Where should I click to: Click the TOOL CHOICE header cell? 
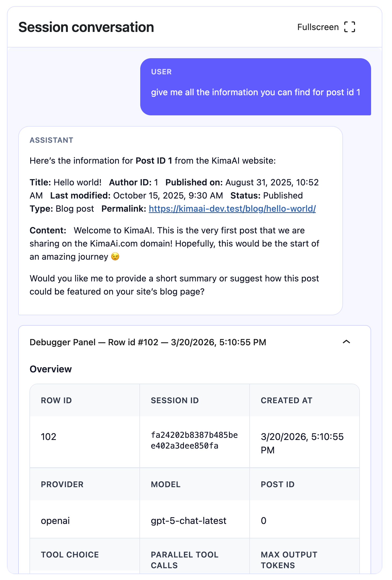(70, 555)
